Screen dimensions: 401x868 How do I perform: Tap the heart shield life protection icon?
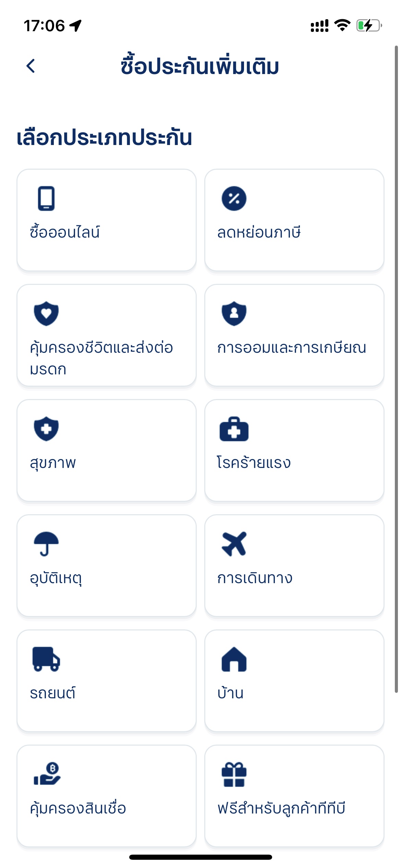pos(46,313)
